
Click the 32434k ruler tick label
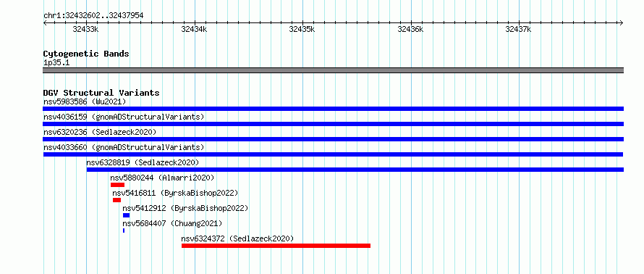pyautogui.click(x=194, y=29)
